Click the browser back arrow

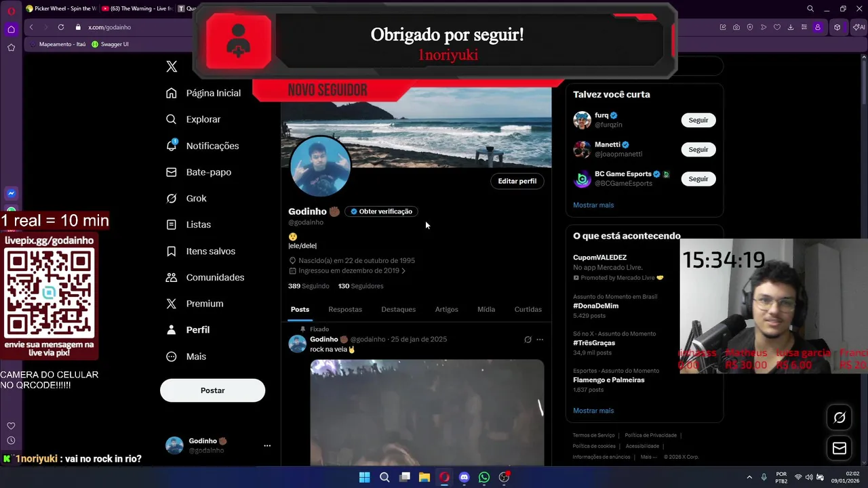[31, 27]
